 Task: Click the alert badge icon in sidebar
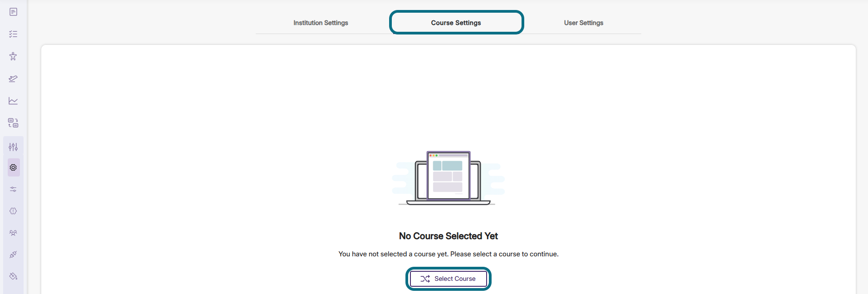point(13,211)
